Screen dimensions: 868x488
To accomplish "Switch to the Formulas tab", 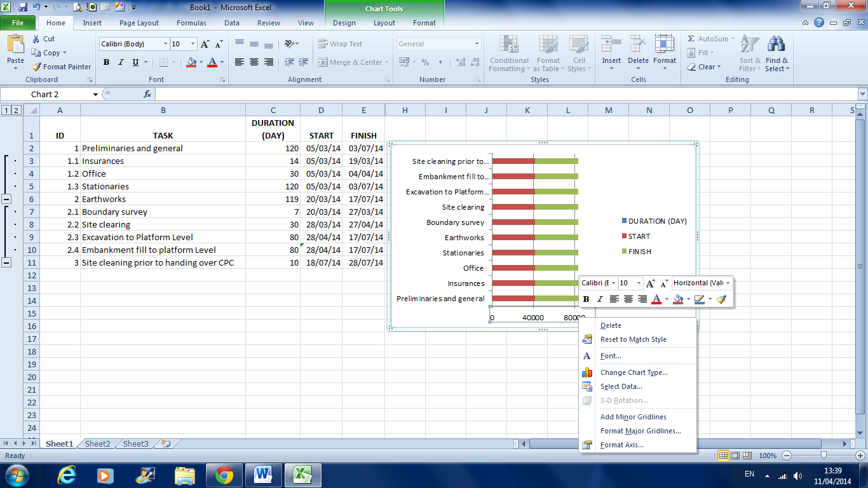I will click(191, 23).
